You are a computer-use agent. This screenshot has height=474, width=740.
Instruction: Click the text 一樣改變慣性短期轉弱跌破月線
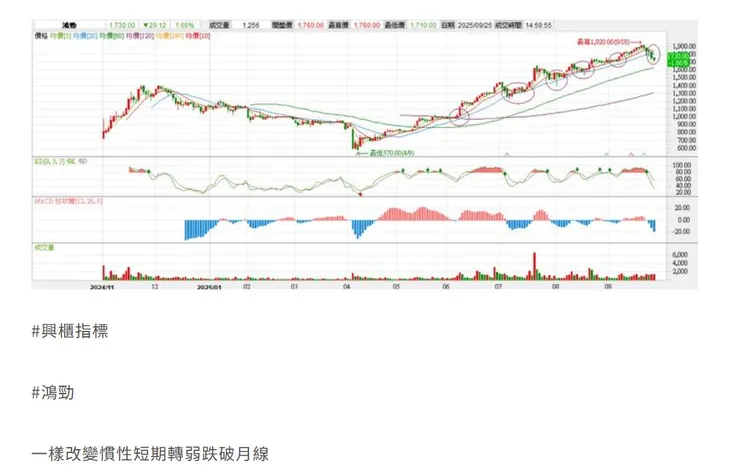(150, 454)
